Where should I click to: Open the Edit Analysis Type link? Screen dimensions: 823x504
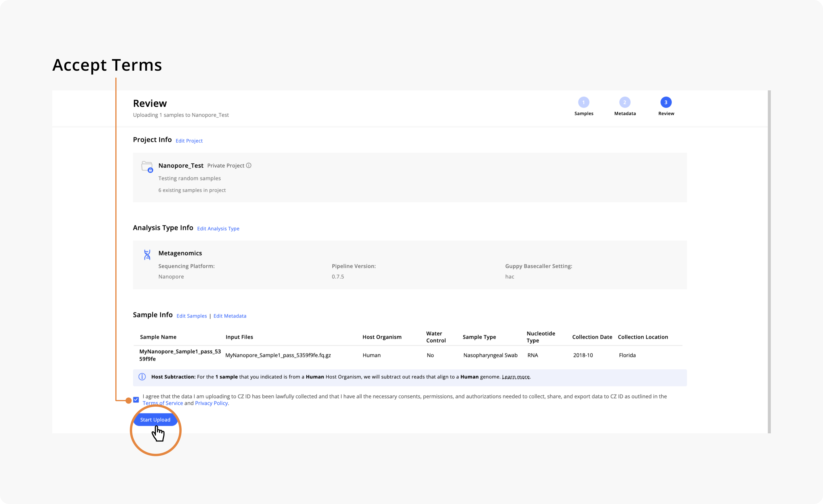point(218,229)
